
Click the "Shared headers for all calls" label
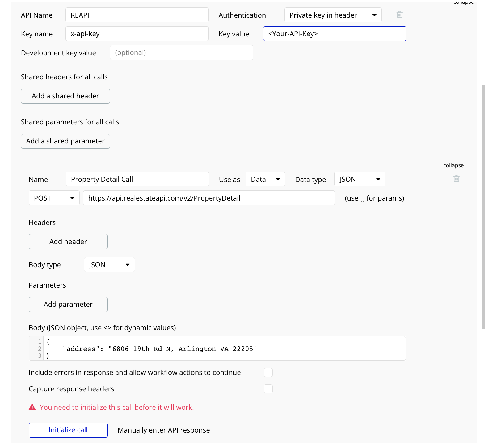pyautogui.click(x=64, y=77)
